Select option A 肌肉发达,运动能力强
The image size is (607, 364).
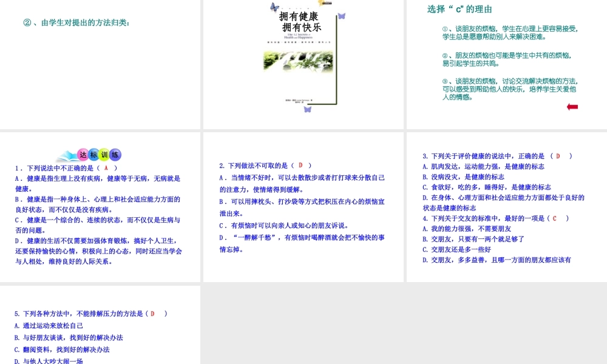(484, 166)
